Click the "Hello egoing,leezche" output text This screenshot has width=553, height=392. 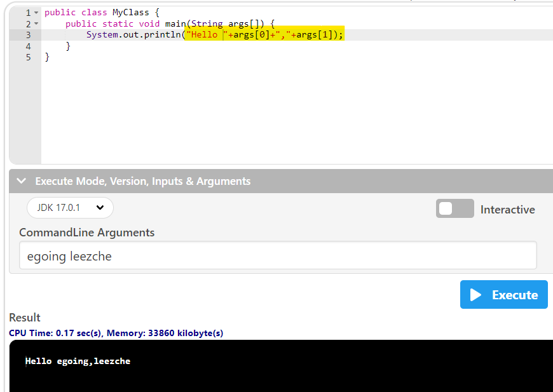pyautogui.click(x=78, y=361)
